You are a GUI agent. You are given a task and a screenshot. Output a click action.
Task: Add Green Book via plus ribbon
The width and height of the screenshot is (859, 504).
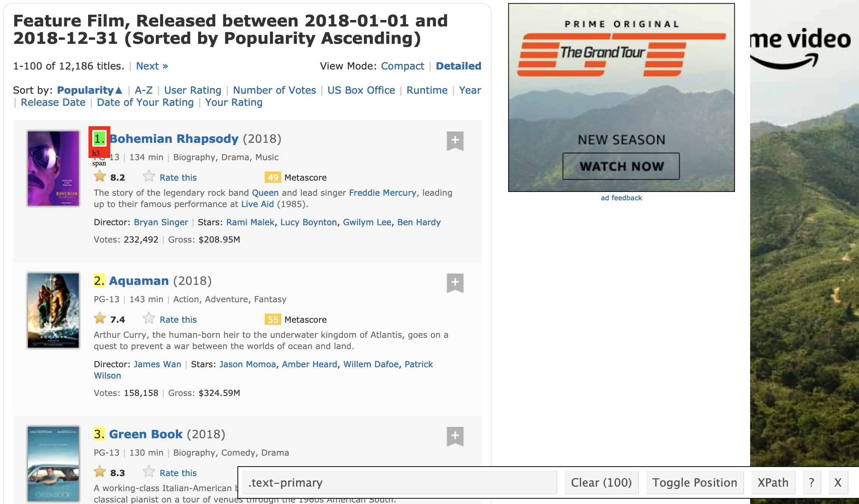coord(455,436)
